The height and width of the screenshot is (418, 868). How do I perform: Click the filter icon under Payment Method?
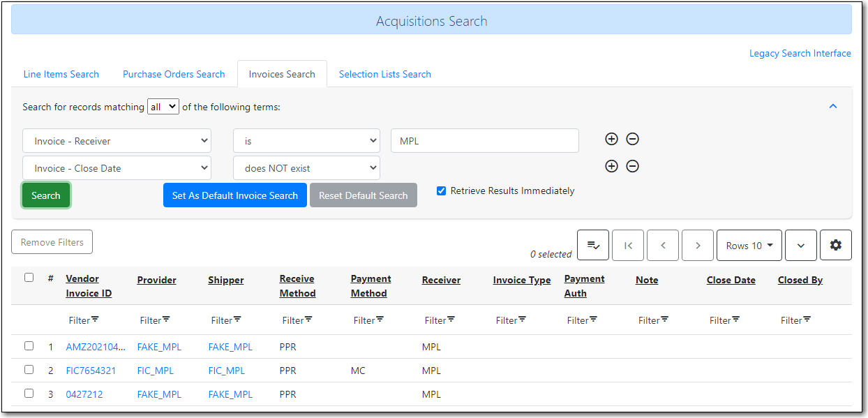[x=378, y=320]
